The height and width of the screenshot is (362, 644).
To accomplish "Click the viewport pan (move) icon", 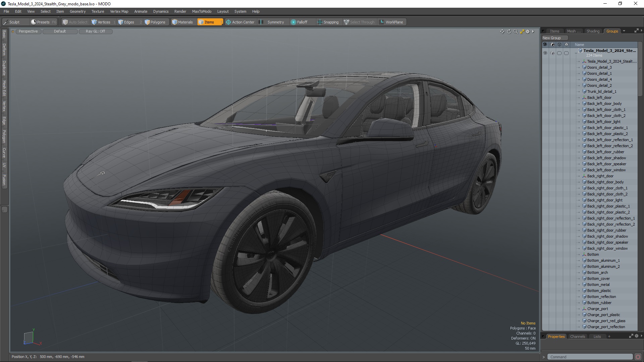I will [x=502, y=32].
